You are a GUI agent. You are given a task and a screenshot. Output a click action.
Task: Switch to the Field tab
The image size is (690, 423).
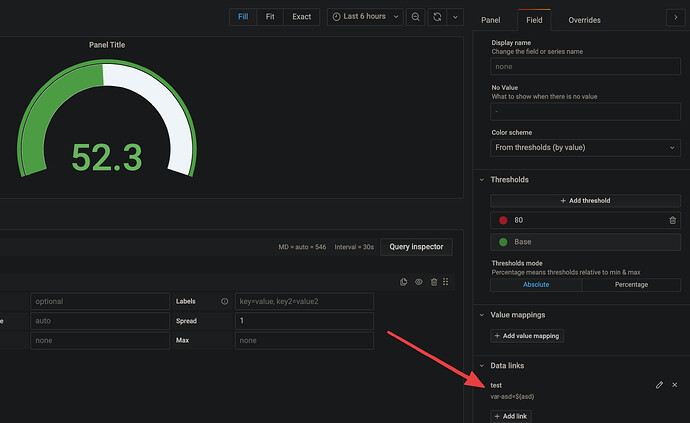[x=534, y=20]
